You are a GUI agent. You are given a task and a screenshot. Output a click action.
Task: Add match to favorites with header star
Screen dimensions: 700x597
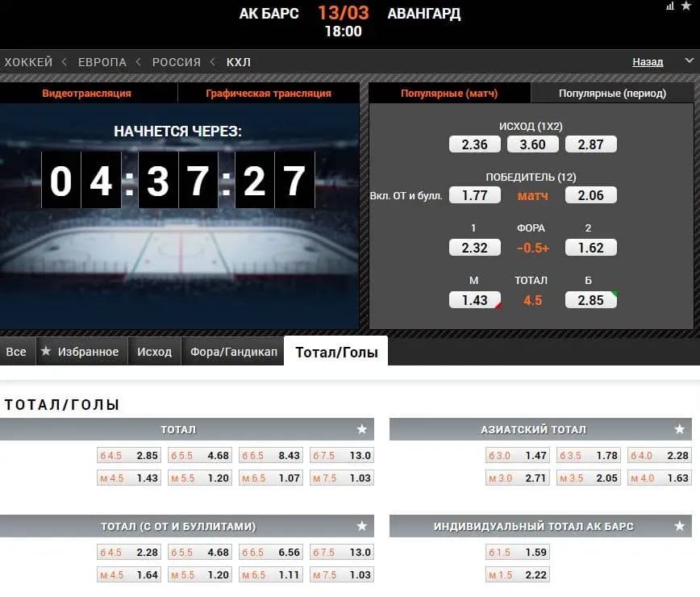pos(686,6)
